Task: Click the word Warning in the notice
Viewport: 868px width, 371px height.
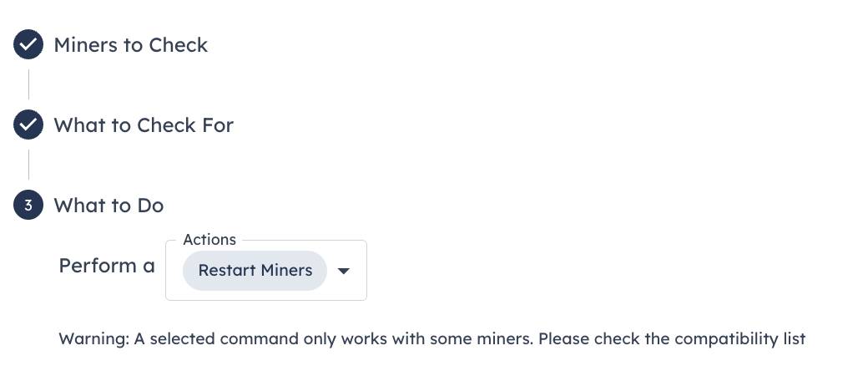Action: point(93,338)
